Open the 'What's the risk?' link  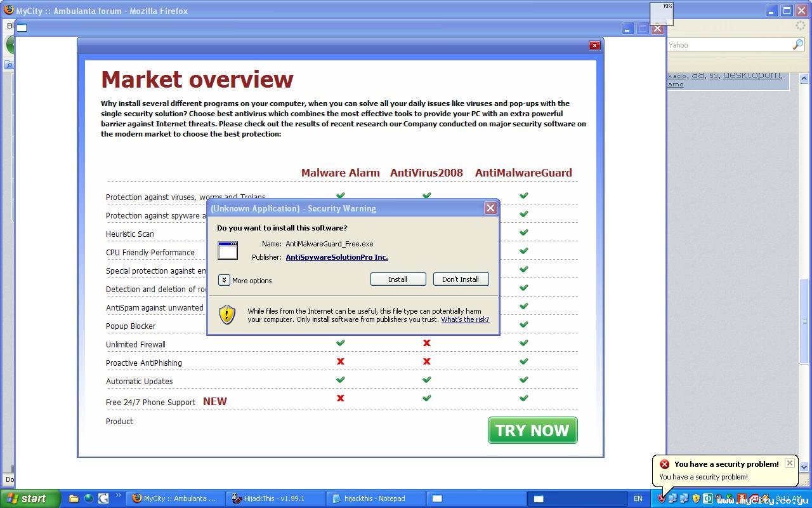tap(465, 319)
